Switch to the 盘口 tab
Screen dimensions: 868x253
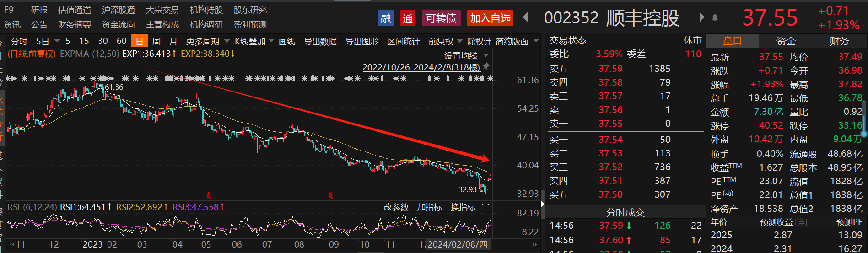[x=733, y=41]
